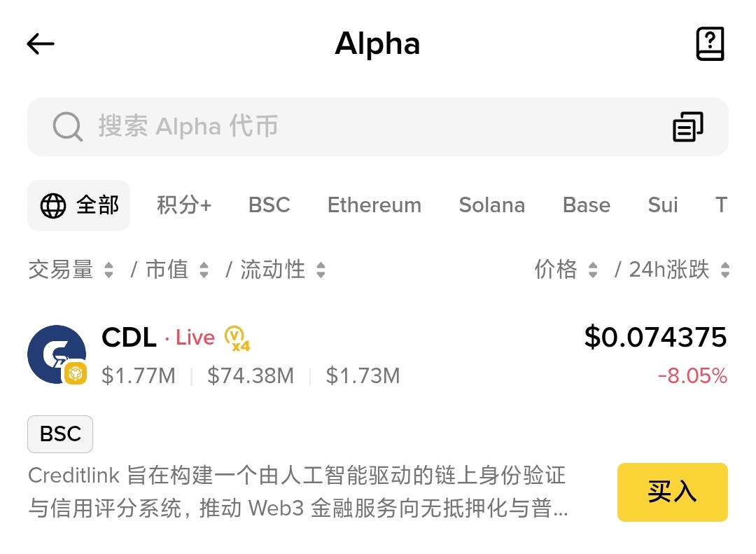Sort by 流动性 liquidity
The height and width of the screenshot is (554, 756).
pos(282,270)
